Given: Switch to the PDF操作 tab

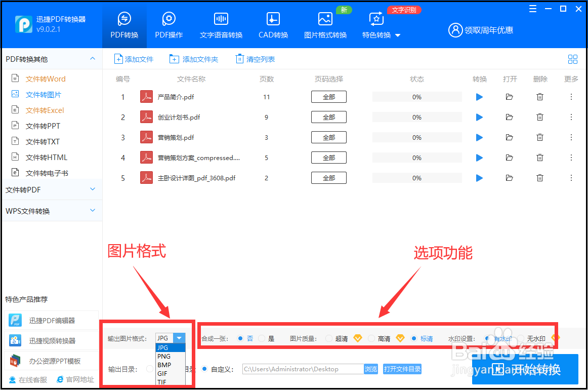Looking at the screenshot, I should [x=169, y=26].
